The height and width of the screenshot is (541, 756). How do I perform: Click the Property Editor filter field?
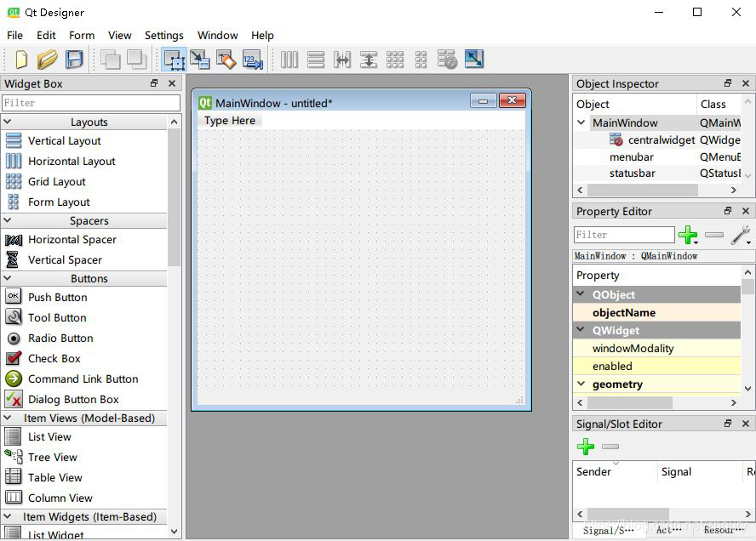[x=624, y=235]
